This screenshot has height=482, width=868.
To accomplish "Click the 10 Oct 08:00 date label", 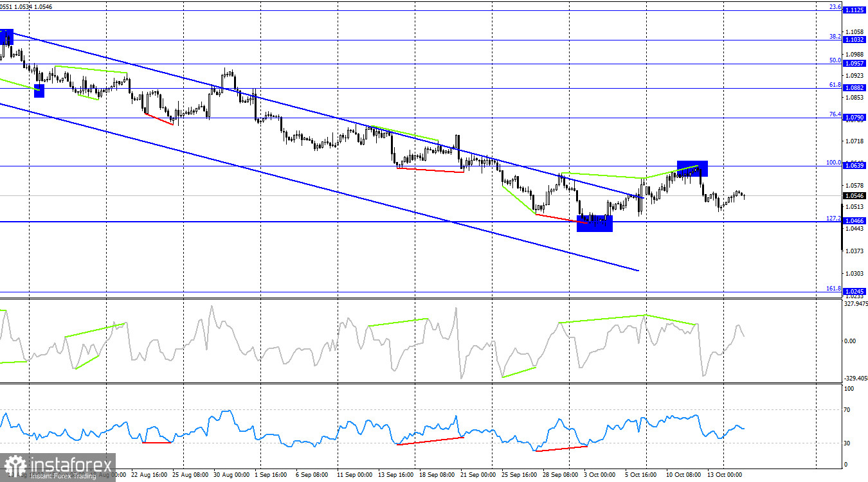I will click(685, 476).
